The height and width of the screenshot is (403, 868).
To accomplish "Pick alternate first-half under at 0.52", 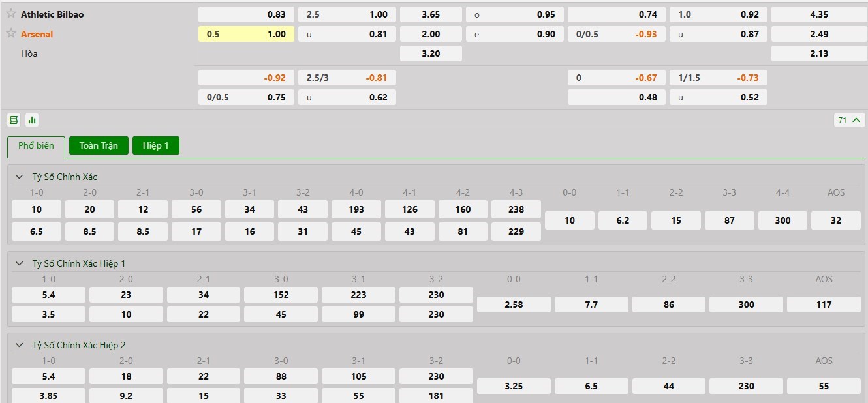I will click(x=719, y=97).
